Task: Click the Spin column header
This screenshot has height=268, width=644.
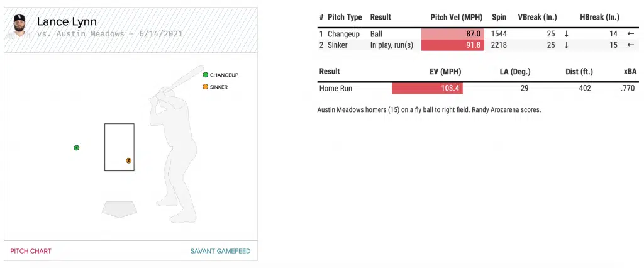Action: pos(499,17)
